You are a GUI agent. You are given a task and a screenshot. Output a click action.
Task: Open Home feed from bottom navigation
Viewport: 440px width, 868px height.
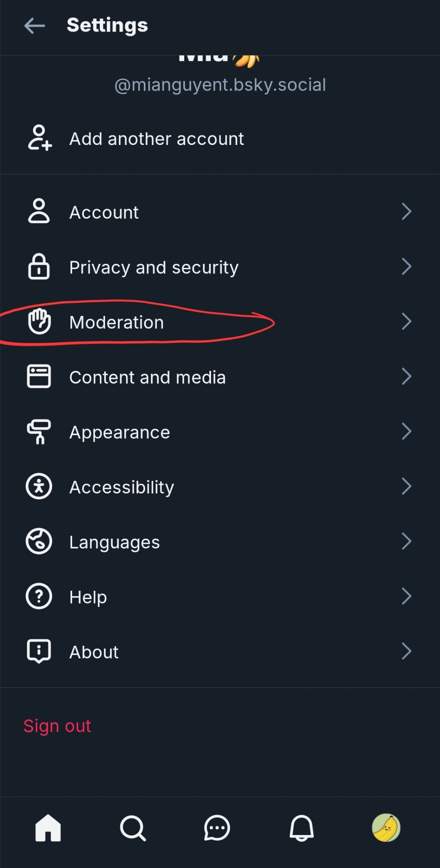[x=48, y=828]
